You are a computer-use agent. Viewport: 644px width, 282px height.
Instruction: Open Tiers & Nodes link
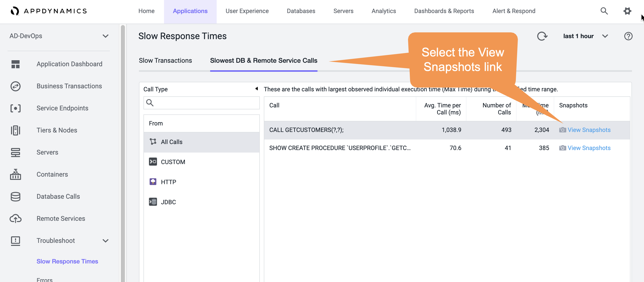[57, 130]
